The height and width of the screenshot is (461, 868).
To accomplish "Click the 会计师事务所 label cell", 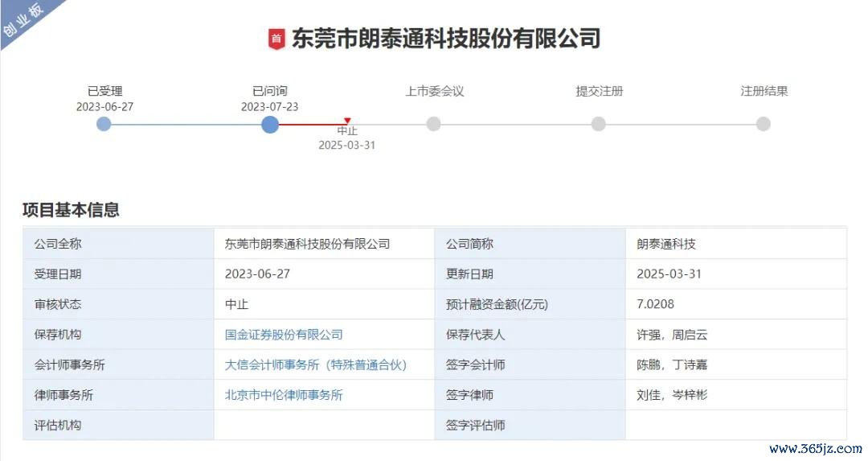I will coord(118,364).
